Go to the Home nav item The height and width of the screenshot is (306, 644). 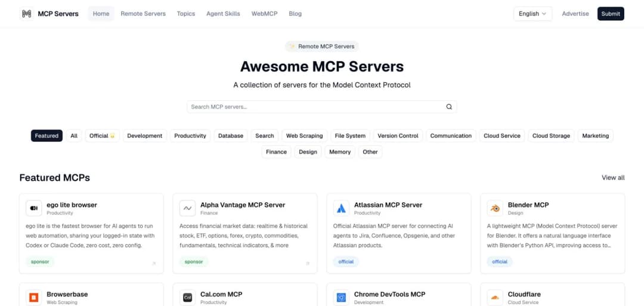pos(101,14)
